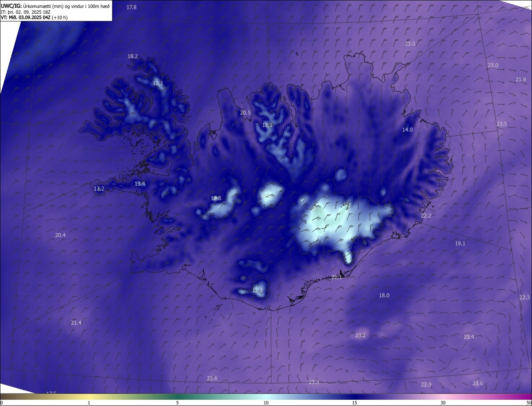532x406 pixels.
Task: Click the 23.4 value label
Action: [469, 337]
